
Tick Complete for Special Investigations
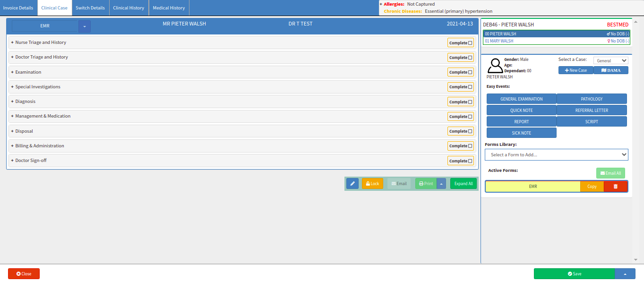470,87
